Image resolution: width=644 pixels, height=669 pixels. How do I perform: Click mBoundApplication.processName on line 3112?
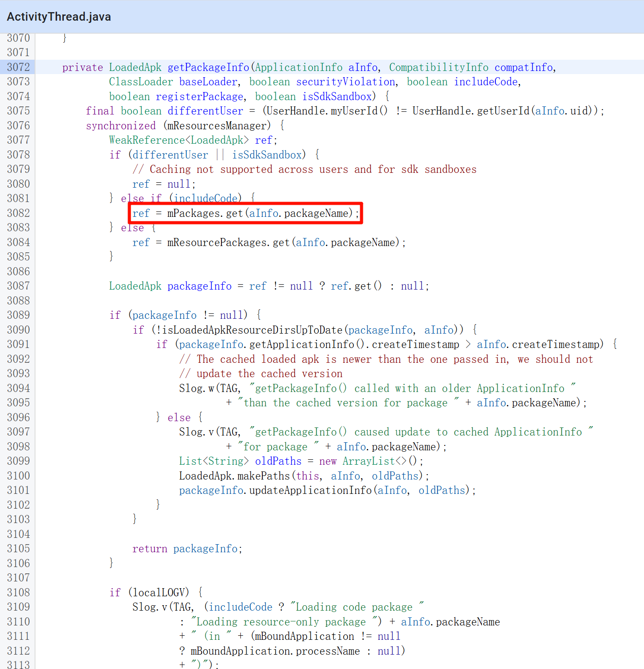pyautogui.click(x=275, y=651)
